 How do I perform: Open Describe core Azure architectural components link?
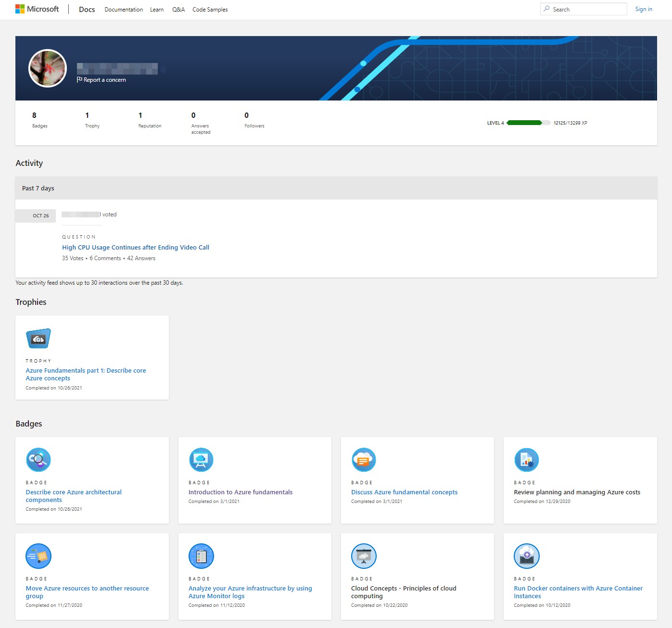(74, 496)
